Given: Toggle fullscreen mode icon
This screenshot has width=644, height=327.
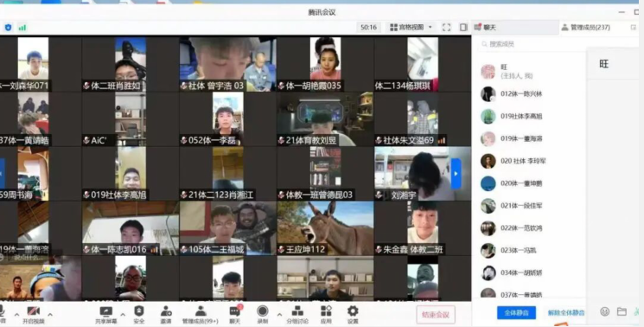Looking at the screenshot, I should click(446, 27).
